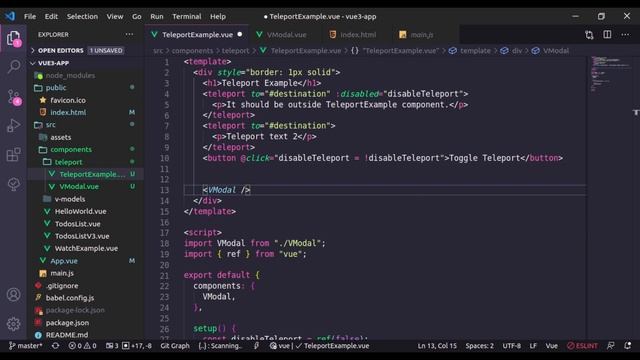Change end of line LF setting

click(533, 346)
